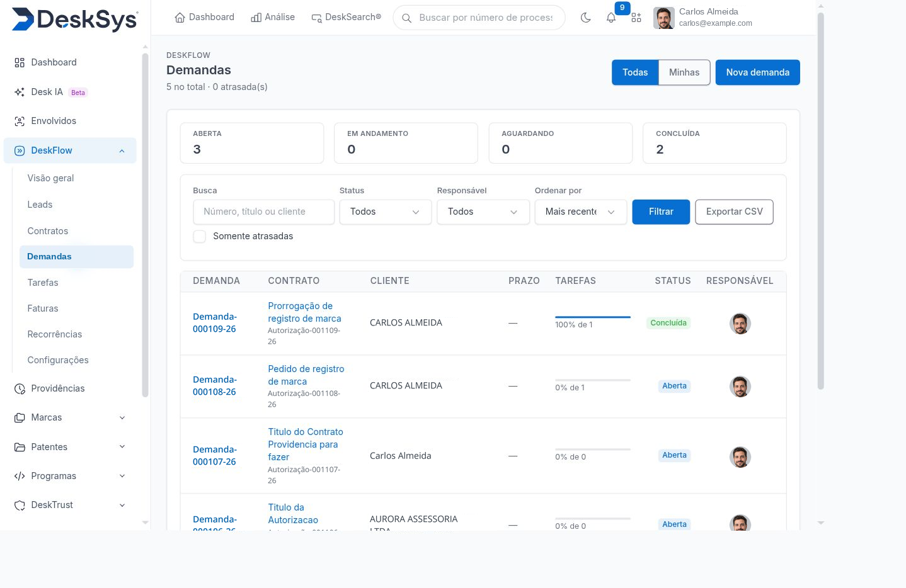Click progress bar for Demanda-000109-26
This screenshot has height=588, width=906.
[x=593, y=317]
